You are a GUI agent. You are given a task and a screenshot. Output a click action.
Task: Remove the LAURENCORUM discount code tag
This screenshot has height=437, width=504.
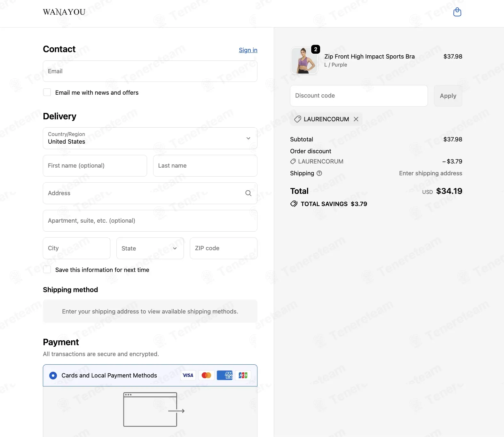[x=356, y=119]
